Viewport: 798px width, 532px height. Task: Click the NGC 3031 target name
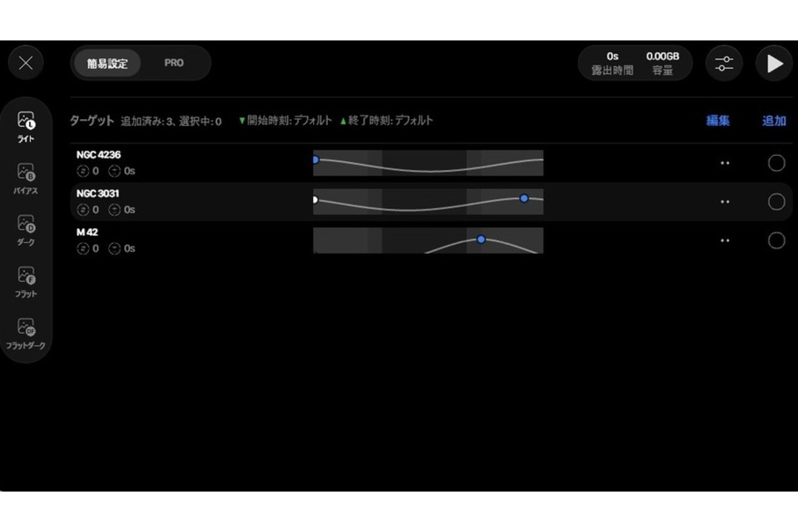pyautogui.click(x=97, y=194)
